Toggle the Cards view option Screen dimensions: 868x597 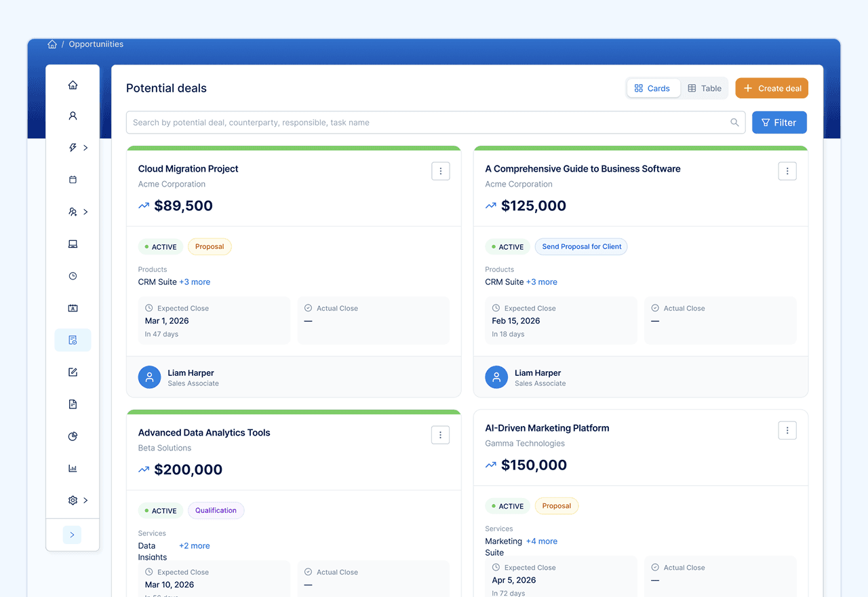(653, 88)
